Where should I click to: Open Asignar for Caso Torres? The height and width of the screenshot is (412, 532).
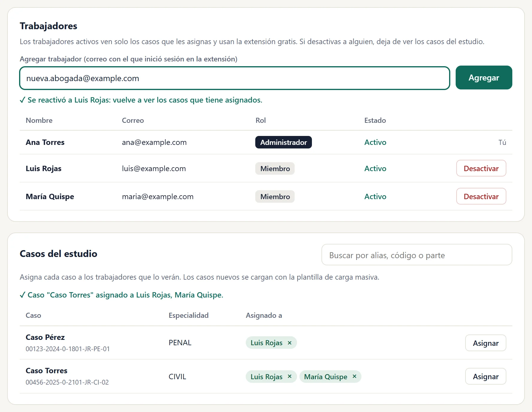(x=485, y=376)
